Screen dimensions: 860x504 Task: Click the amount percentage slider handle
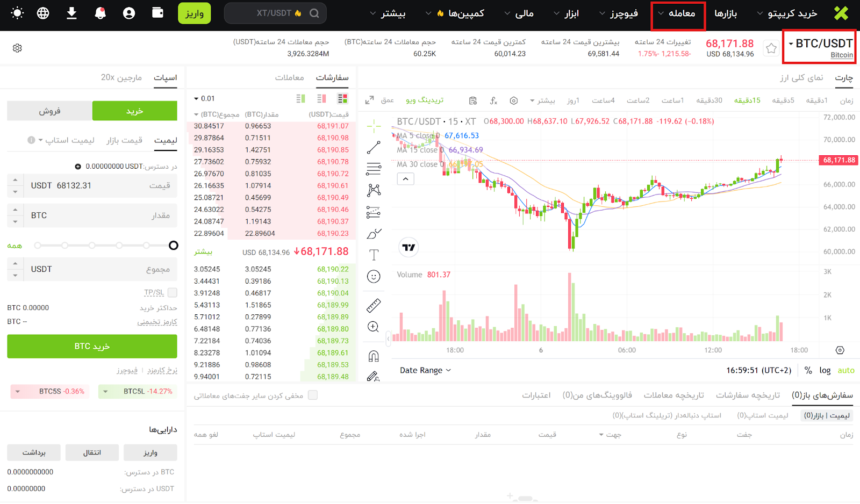(173, 246)
